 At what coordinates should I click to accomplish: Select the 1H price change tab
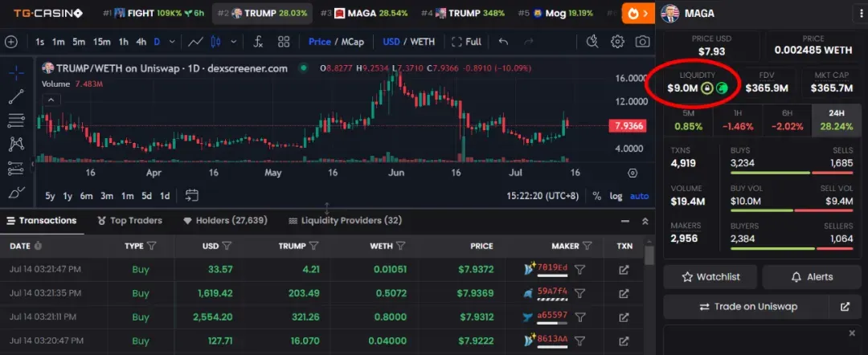click(738, 120)
